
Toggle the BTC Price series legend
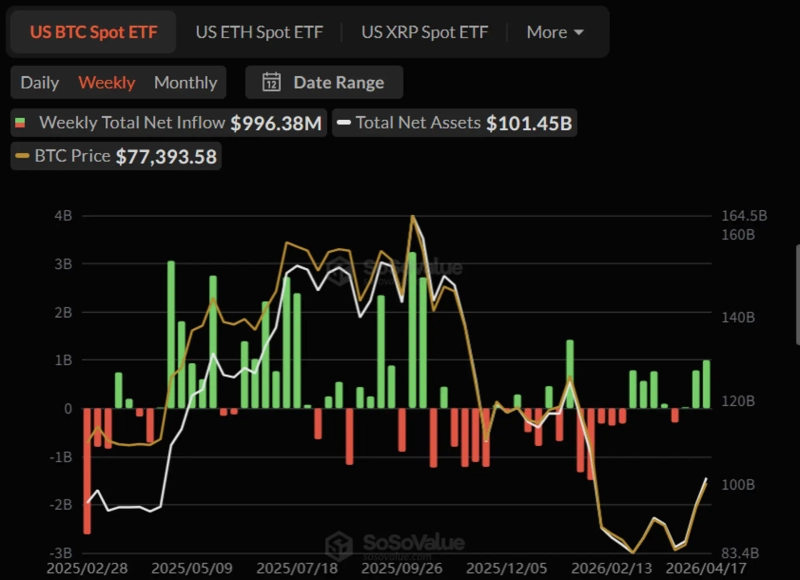115,157
